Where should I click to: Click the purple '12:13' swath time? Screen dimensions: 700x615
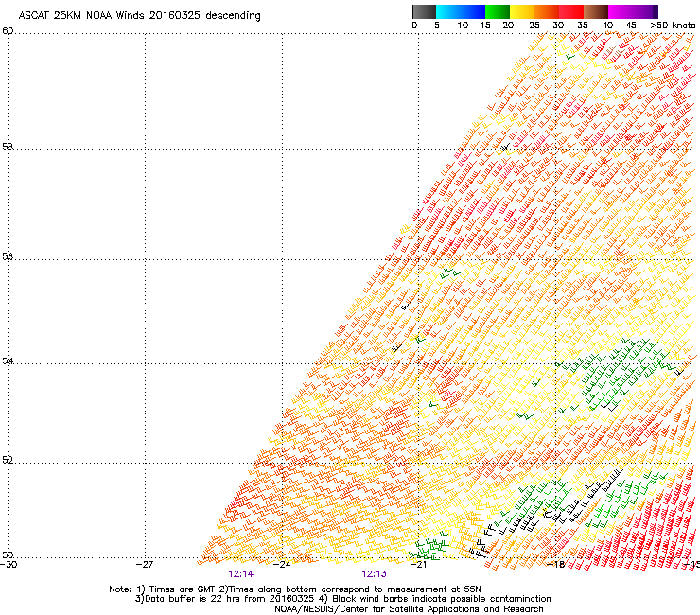374,574
